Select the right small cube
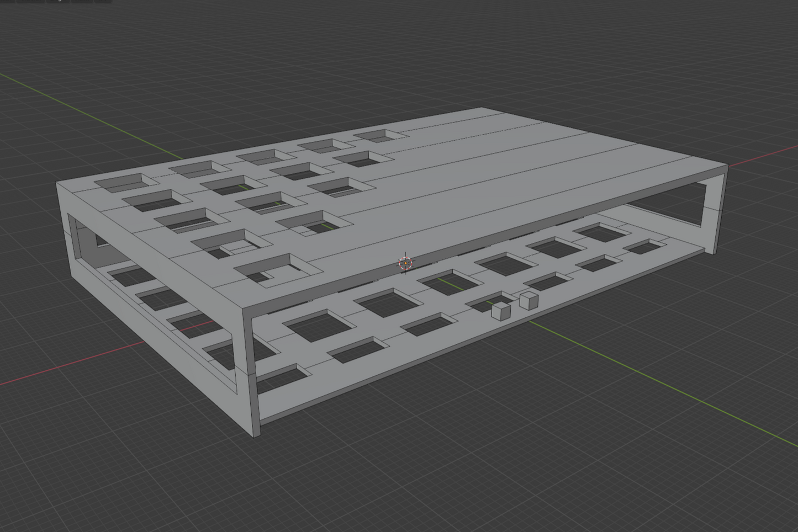This screenshot has width=798, height=532. tap(529, 300)
